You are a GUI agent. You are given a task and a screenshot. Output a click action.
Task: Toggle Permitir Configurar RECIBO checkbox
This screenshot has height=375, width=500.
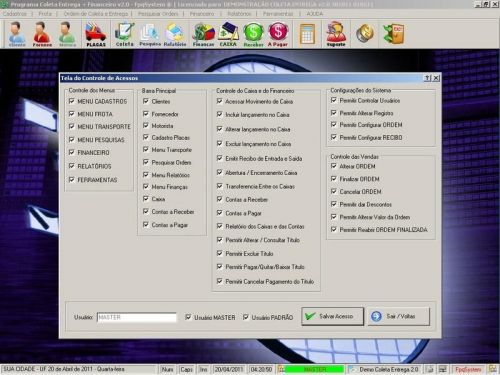[x=334, y=137]
